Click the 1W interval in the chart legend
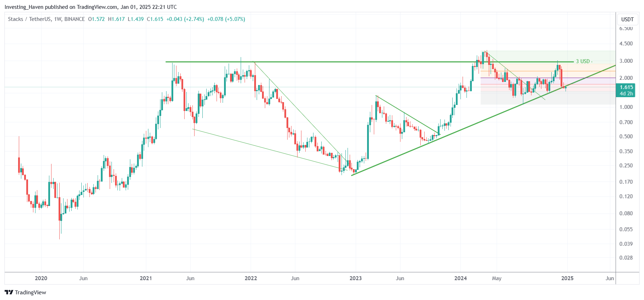The height and width of the screenshot is (300, 644). point(58,19)
